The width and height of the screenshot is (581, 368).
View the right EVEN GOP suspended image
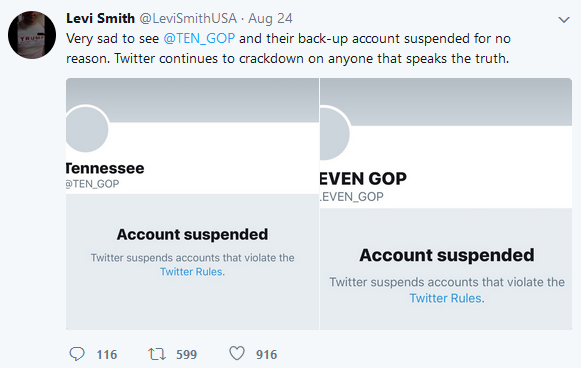[x=446, y=204]
